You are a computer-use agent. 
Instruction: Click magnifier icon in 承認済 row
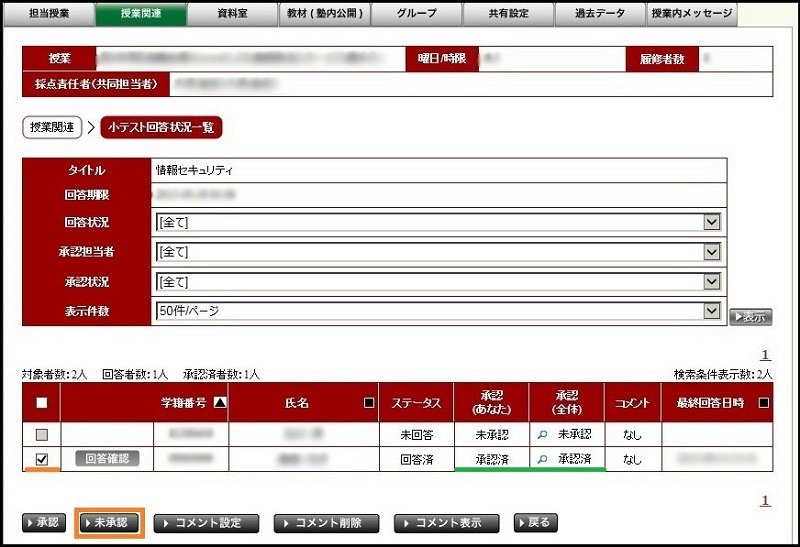click(542, 459)
